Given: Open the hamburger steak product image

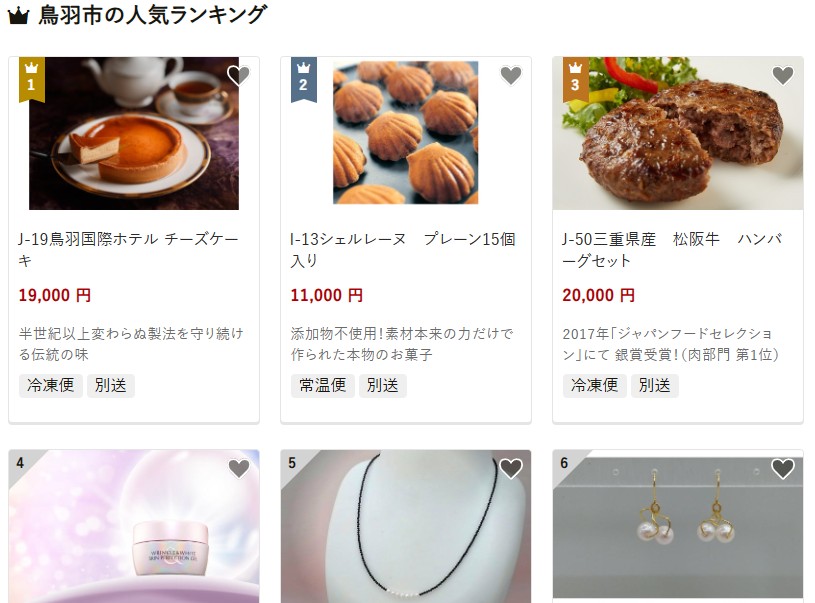Looking at the screenshot, I should click(678, 134).
